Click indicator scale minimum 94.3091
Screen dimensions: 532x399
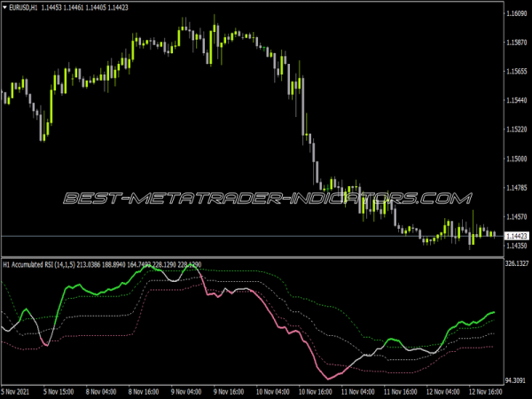516,380
